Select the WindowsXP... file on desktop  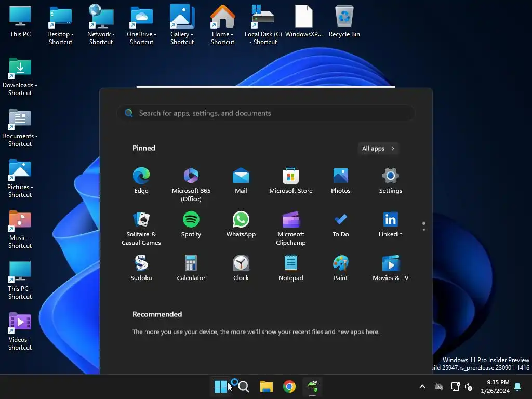303,21
